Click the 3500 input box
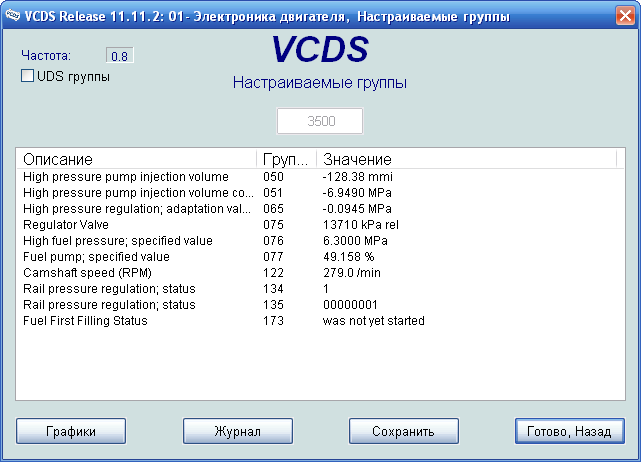Image resolution: width=641 pixels, height=462 pixels. (x=320, y=121)
